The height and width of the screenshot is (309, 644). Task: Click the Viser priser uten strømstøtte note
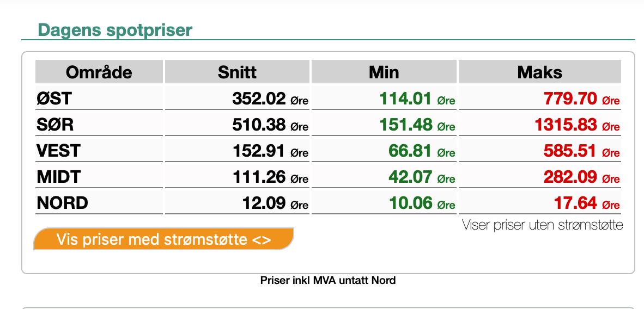tap(542, 225)
